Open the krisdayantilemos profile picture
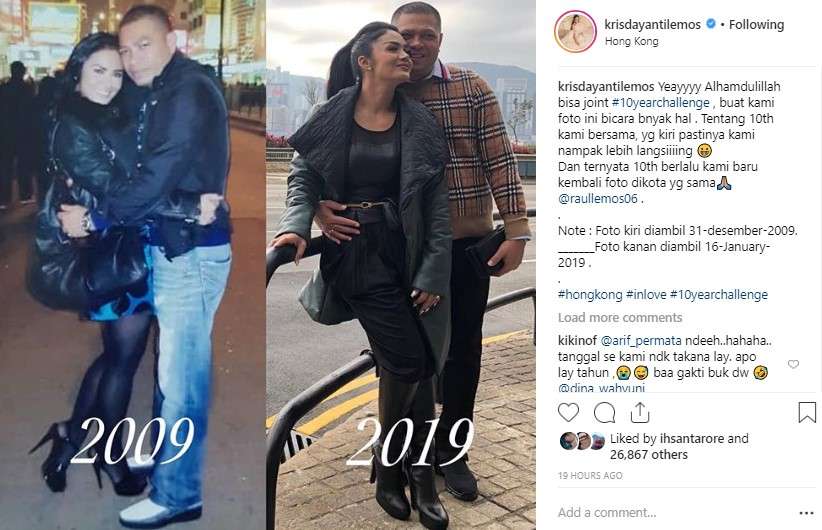Viewport: 822px width, 530px height. 575,31
